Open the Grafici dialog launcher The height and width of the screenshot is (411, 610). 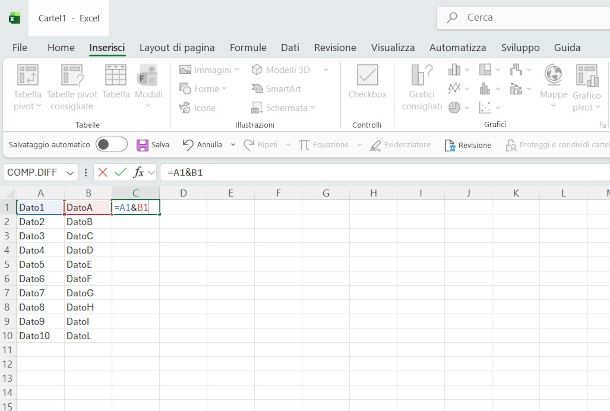(603, 125)
